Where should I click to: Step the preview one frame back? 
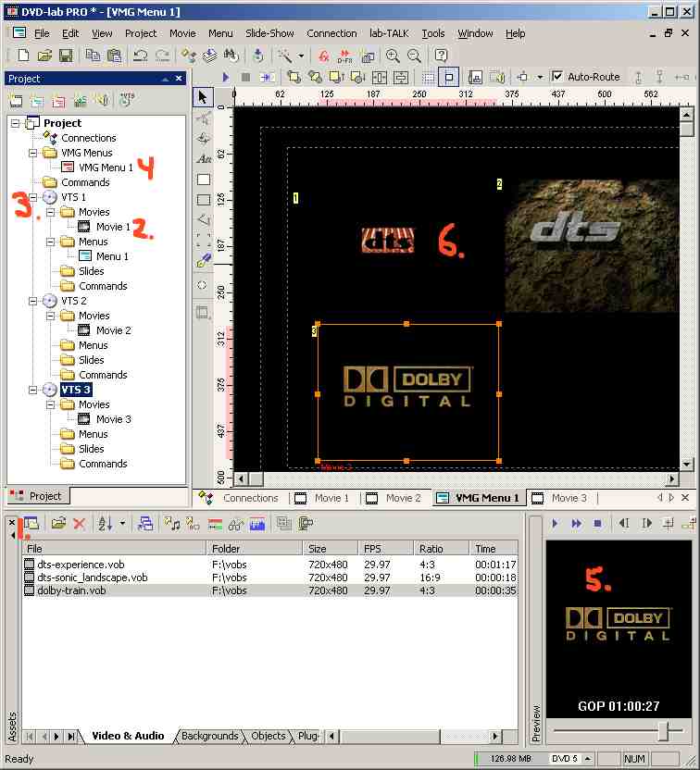click(624, 524)
